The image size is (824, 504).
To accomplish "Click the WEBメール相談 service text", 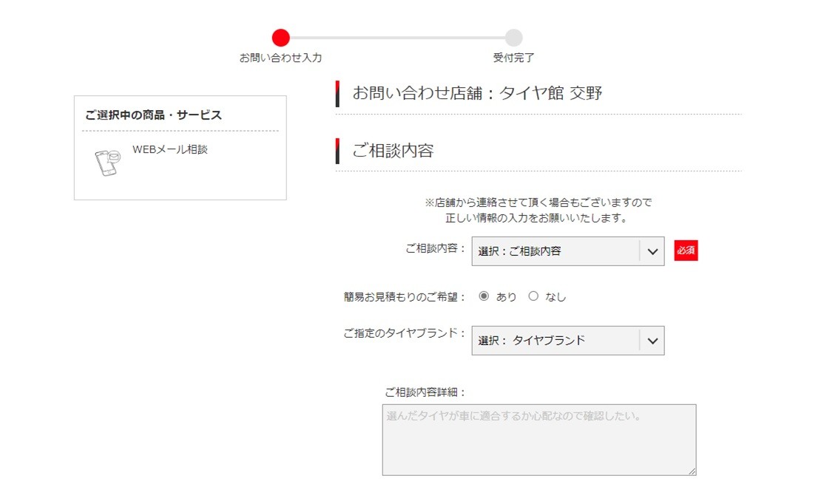I will click(170, 149).
